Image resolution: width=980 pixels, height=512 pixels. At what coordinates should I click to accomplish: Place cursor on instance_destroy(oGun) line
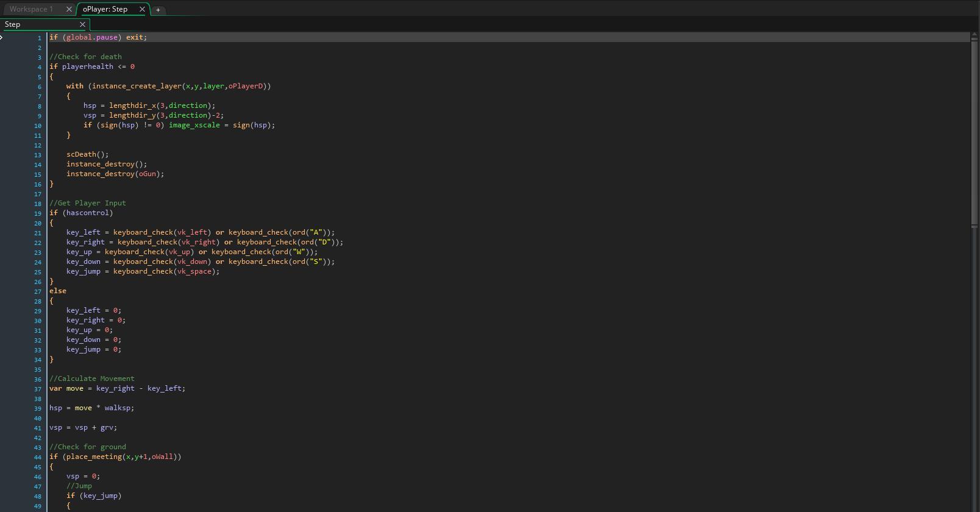click(x=115, y=174)
